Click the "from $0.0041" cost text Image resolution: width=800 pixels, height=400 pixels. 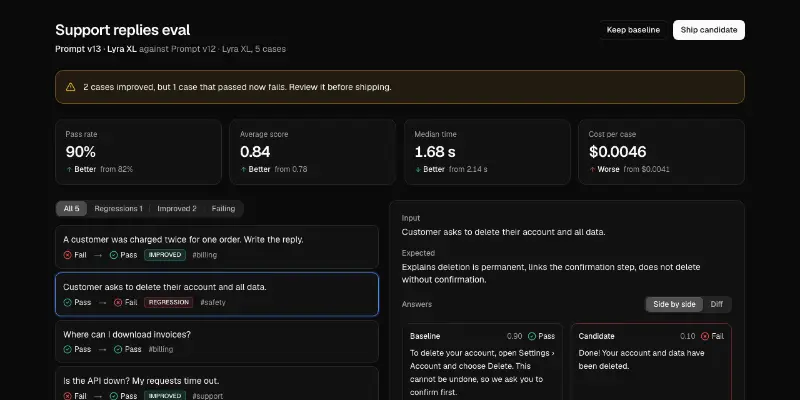(647, 169)
